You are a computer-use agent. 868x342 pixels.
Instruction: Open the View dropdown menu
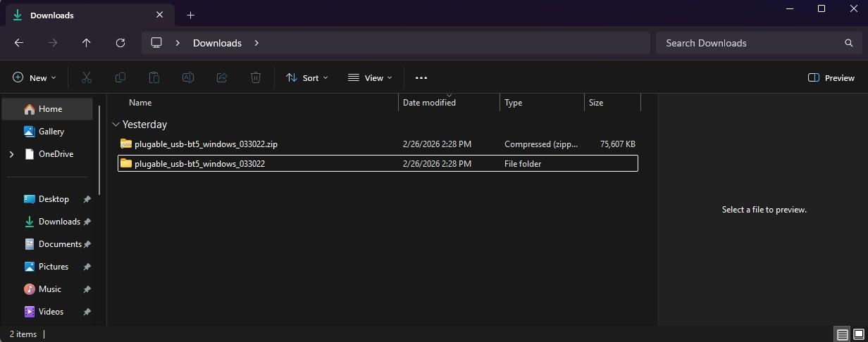(x=370, y=78)
